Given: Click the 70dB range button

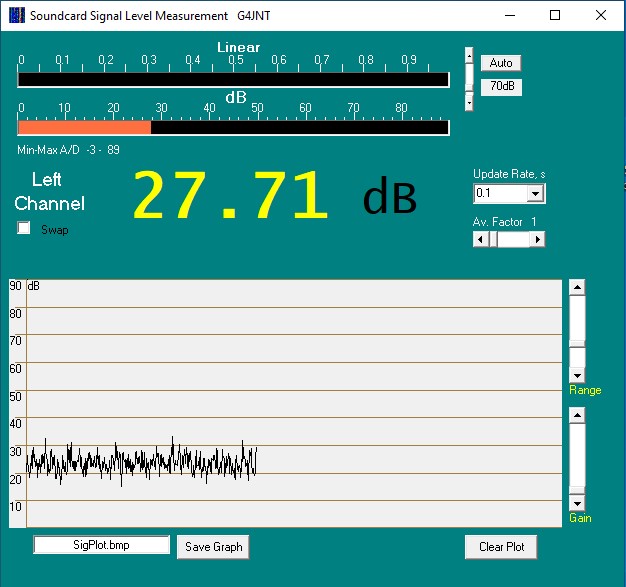Looking at the screenshot, I should pyautogui.click(x=501, y=86).
